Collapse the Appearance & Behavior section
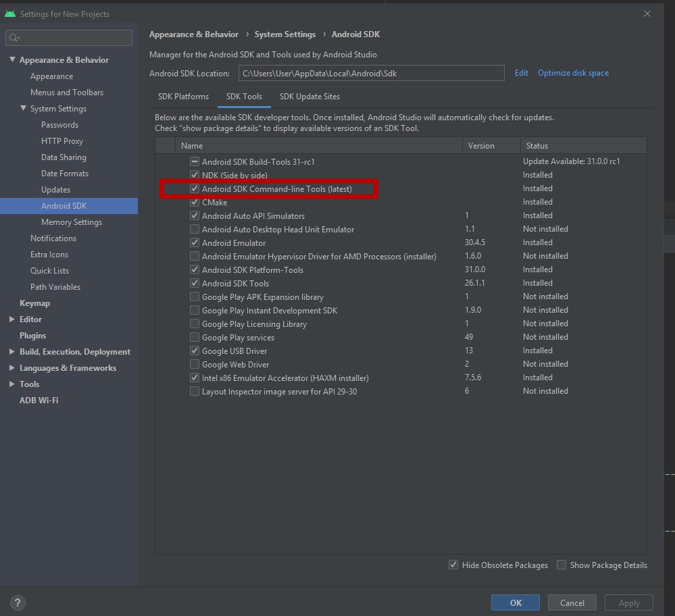675x616 pixels. point(12,59)
